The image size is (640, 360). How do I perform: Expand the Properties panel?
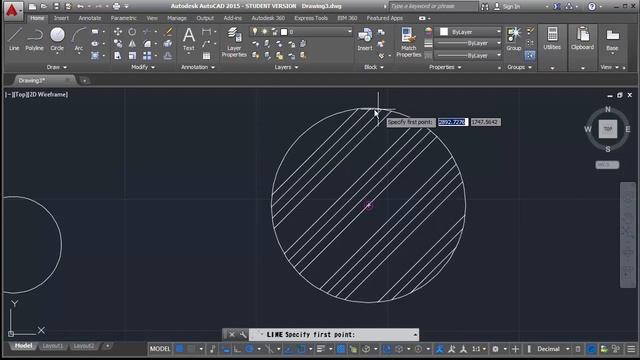click(445, 67)
